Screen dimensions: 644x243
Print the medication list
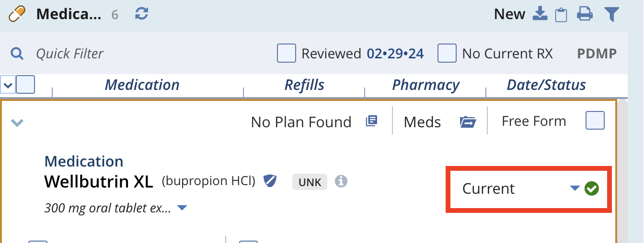[585, 14]
